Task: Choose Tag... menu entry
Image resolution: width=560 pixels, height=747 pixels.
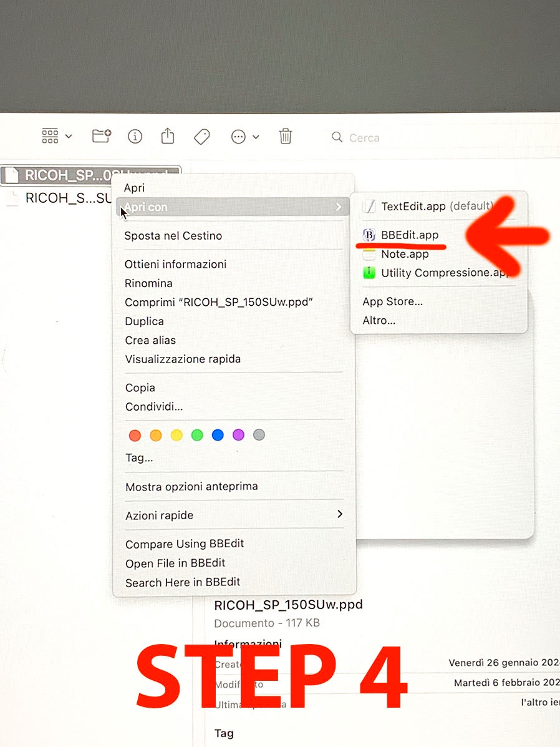Action: pyautogui.click(x=139, y=458)
